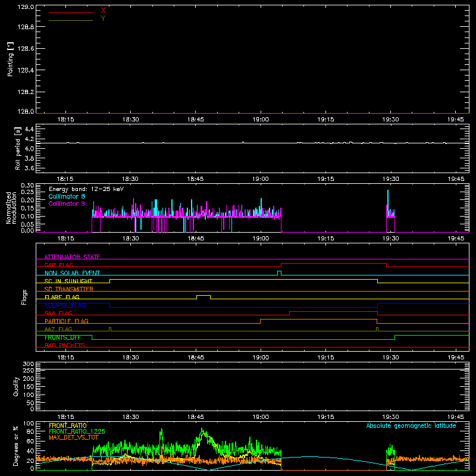
Task: Select the magenta 'Collimator 9' legend entry
Action: pyautogui.click(x=67, y=203)
